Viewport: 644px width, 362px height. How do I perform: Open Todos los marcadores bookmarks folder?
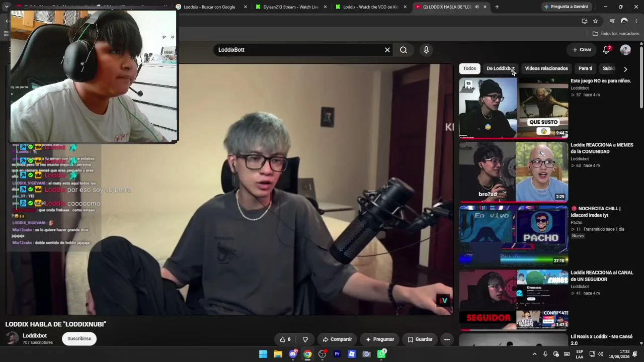click(616, 34)
